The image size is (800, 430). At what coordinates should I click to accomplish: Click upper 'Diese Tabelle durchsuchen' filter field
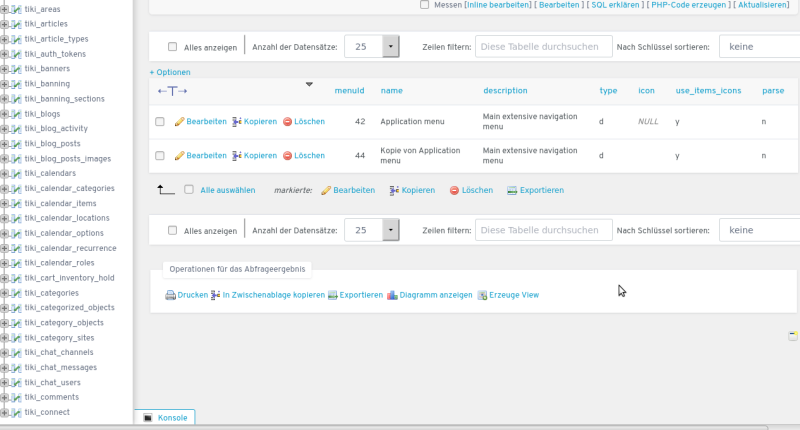click(x=544, y=46)
